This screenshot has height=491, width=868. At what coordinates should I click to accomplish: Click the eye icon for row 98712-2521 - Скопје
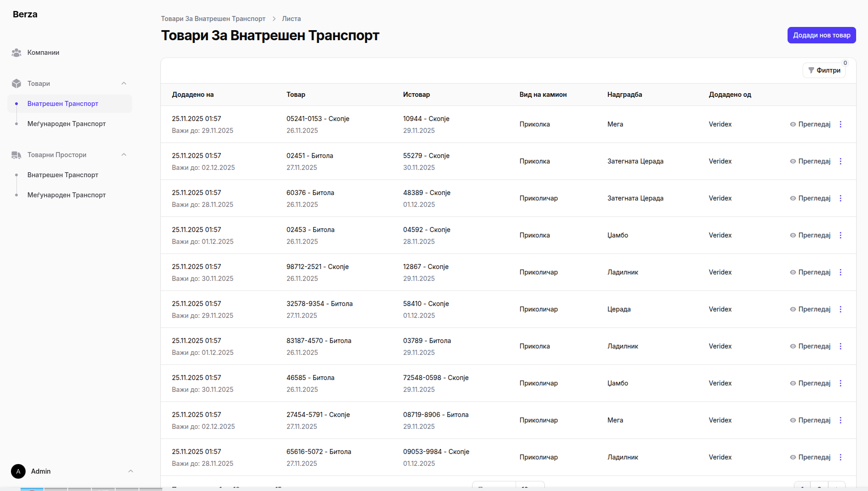(793, 272)
